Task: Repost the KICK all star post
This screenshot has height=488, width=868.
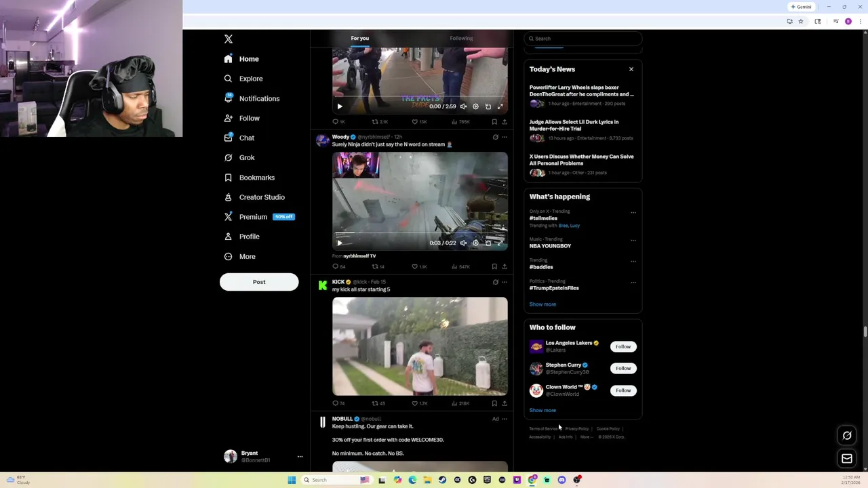Action: tap(378, 403)
